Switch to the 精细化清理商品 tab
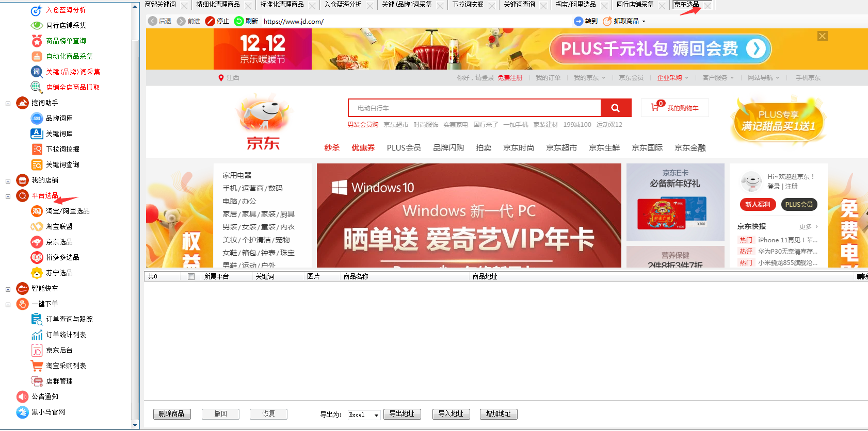 click(218, 4)
